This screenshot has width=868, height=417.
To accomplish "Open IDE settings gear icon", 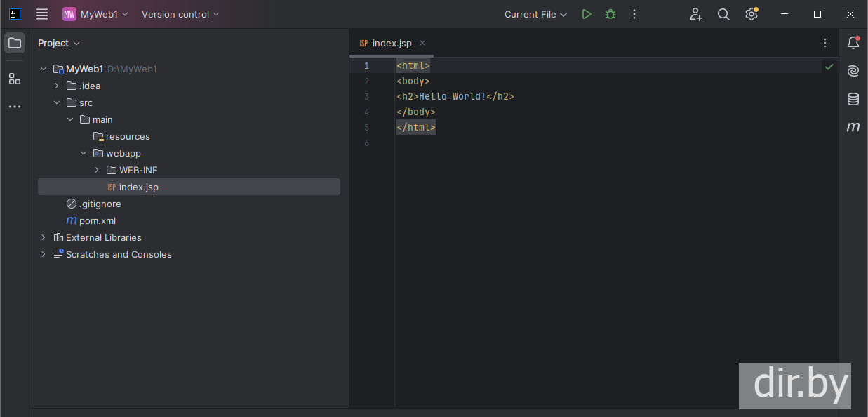I will (752, 14).
